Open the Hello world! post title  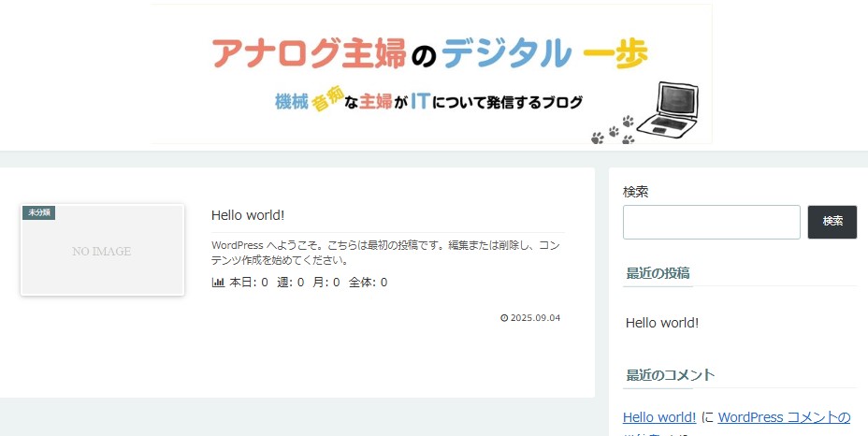248,215
